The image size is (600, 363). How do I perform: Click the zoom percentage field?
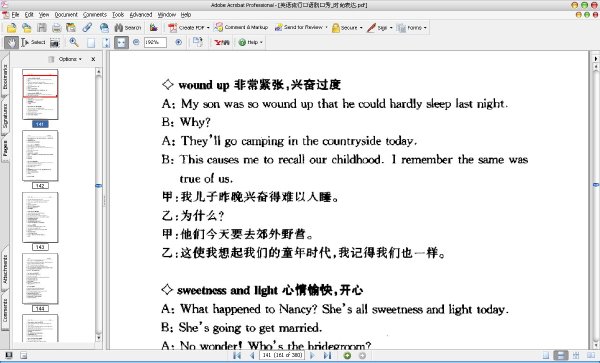[x=155, y=42]
